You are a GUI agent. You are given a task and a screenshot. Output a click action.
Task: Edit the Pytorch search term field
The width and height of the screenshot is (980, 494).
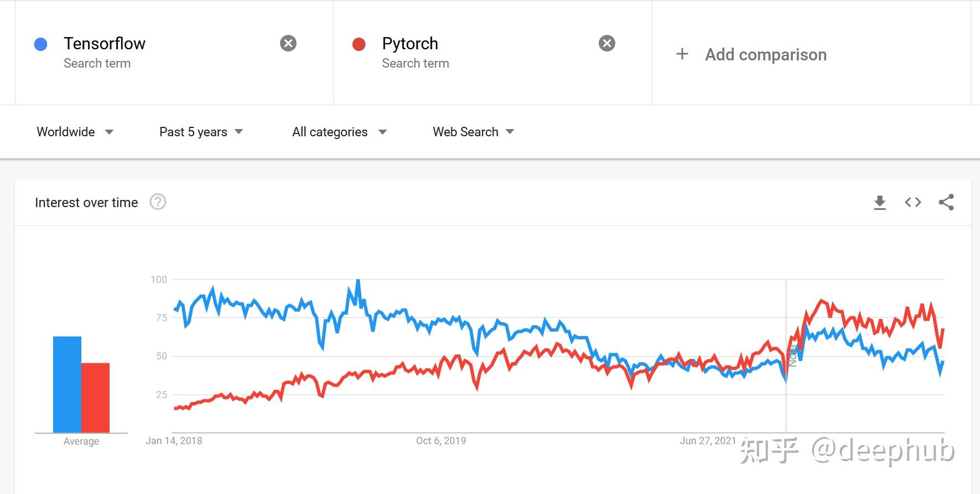pyautogui.click(x=410, y=44)
